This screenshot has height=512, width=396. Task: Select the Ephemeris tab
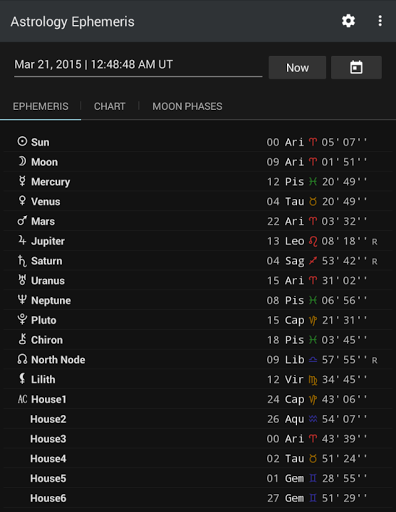40,106
